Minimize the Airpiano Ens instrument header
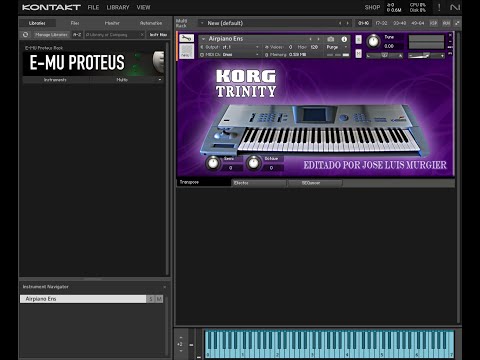 coord(450,41)
